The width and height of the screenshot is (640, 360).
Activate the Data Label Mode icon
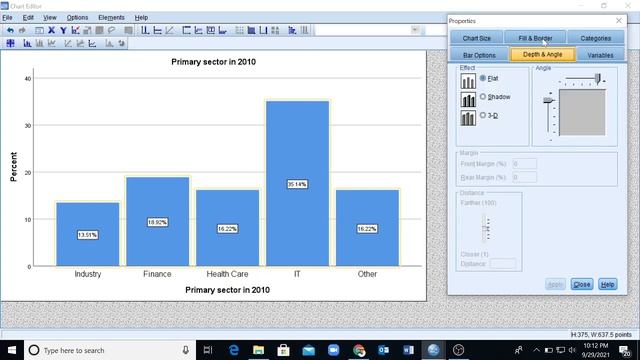[11, 43]
